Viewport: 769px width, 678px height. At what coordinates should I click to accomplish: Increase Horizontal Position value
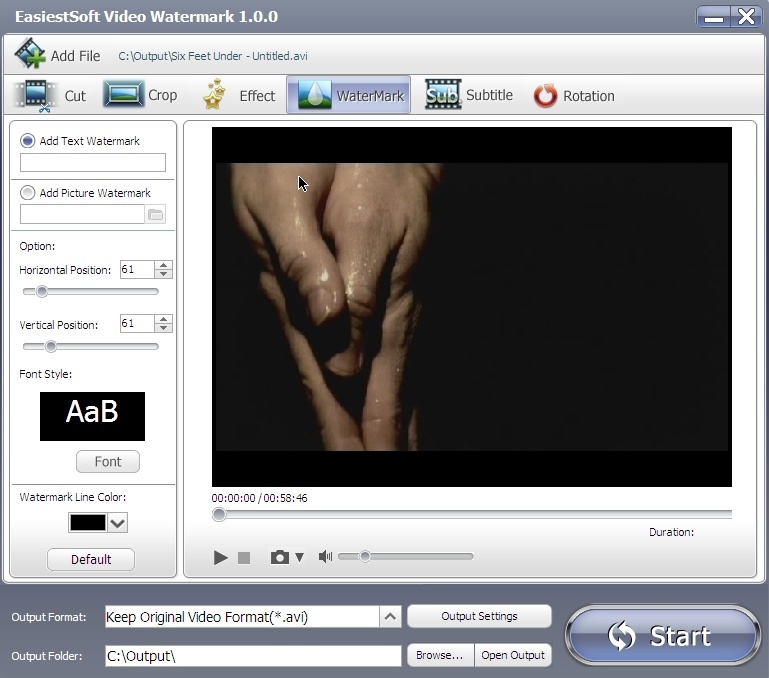click(163, 265)
